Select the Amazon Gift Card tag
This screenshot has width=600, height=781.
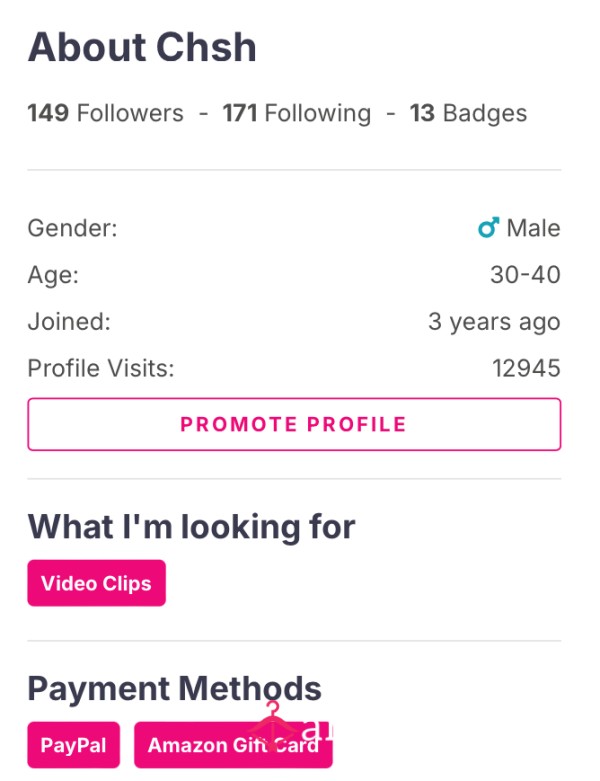tap(233, 745)
